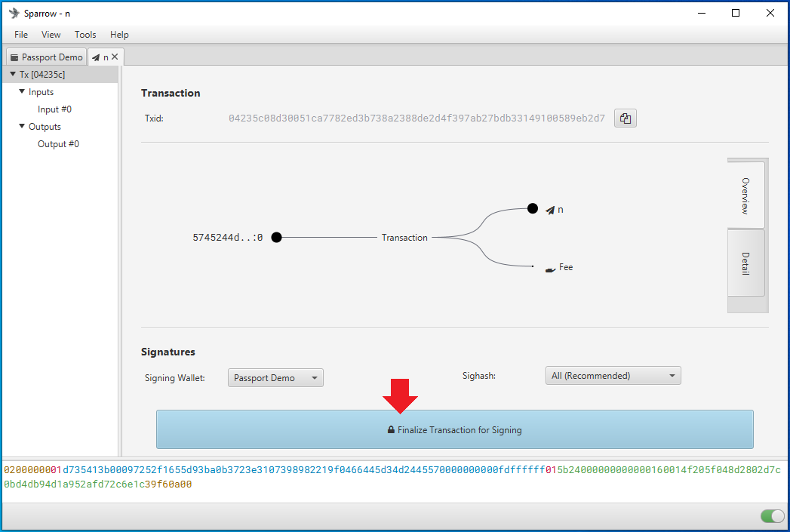Click the Transaction label in diagram
The image size is (790, 532).
point(404,237)
